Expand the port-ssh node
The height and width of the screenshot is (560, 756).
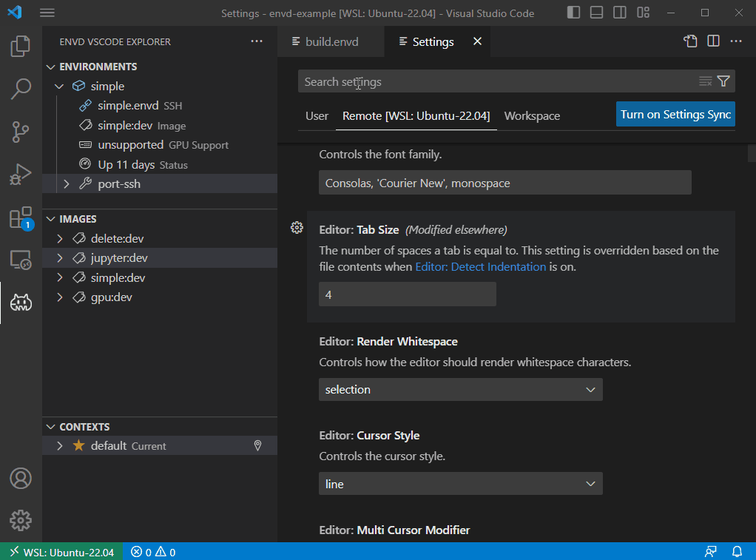point(67,183)
